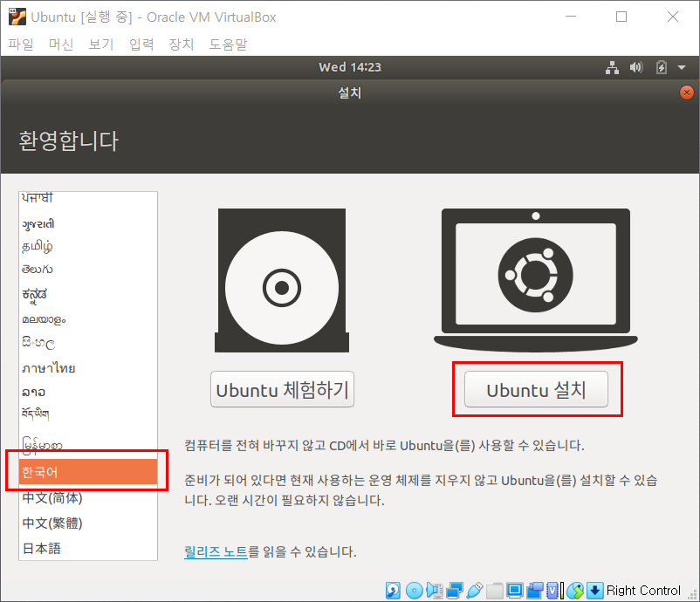The height and width of the screenshot is (602, 700).
Task: Select the Burmese language entry in the list
Action: [88, 444]
